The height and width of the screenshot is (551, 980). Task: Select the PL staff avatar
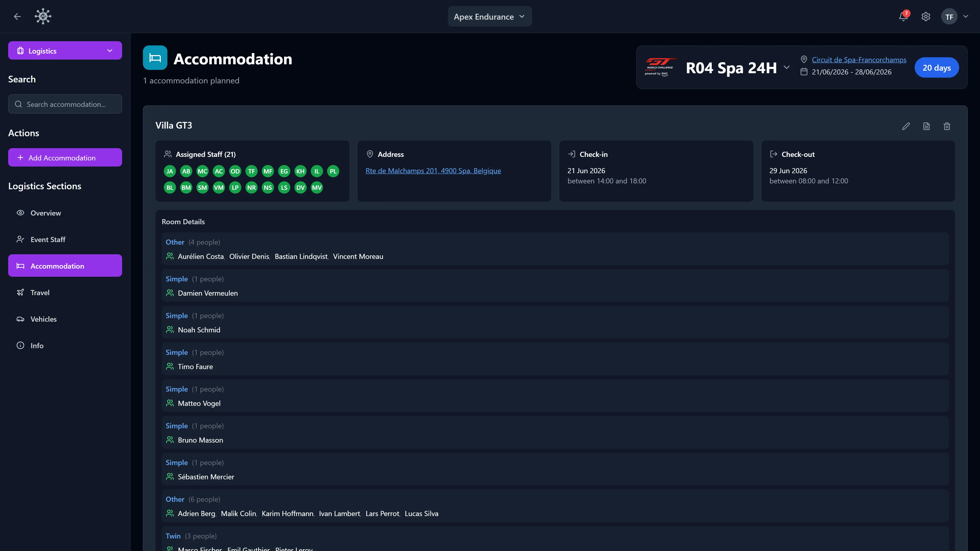coord(333,171)
